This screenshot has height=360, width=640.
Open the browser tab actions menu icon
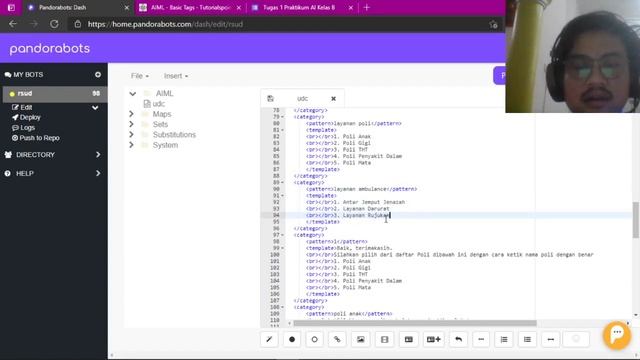coord(11,7)
